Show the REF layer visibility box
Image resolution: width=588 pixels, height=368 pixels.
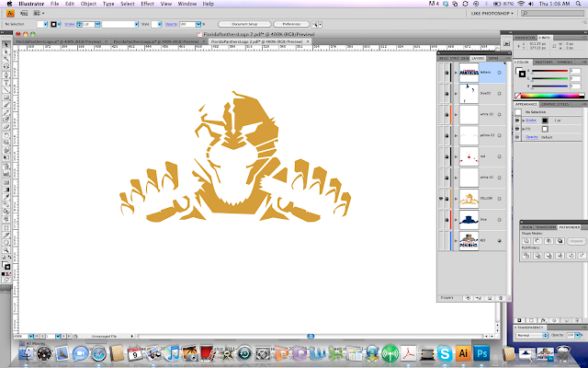point(441,240)
